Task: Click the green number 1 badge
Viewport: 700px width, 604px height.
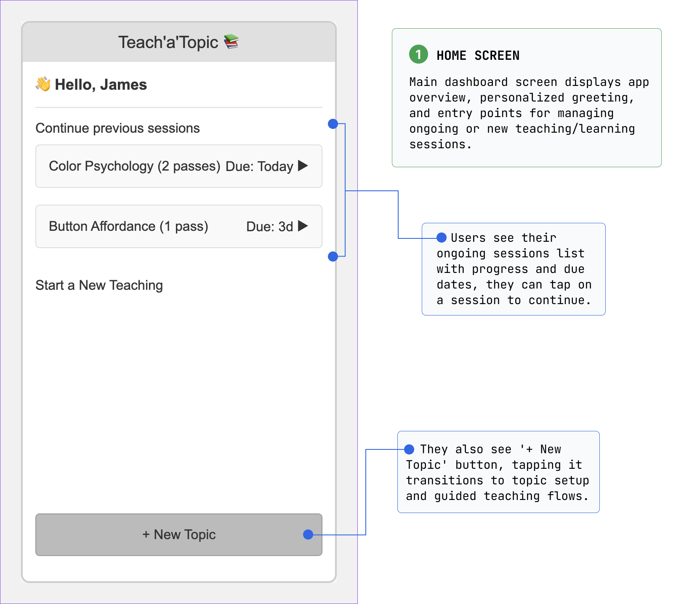Action: pyautogui.click(x=418, y=54)
